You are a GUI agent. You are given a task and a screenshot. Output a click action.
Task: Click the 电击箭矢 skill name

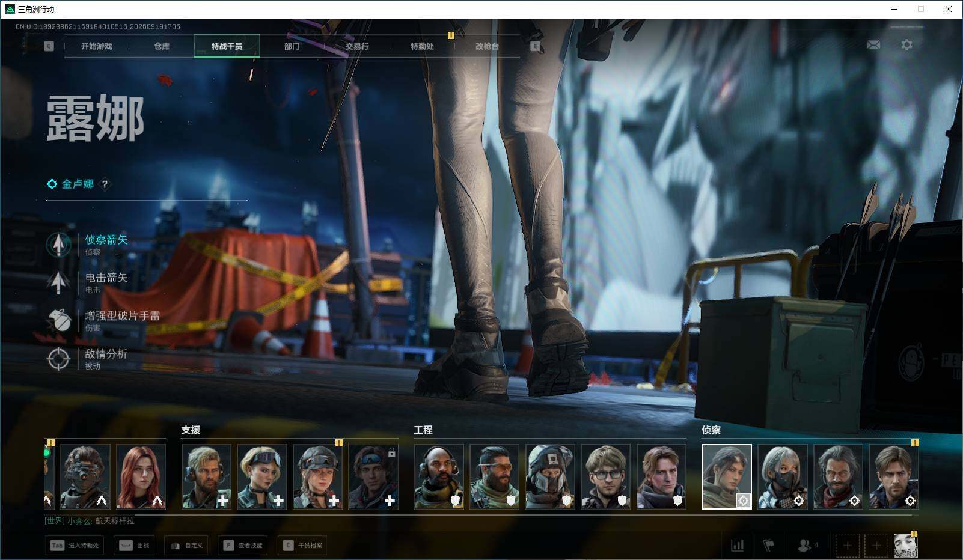click(106, 278)
